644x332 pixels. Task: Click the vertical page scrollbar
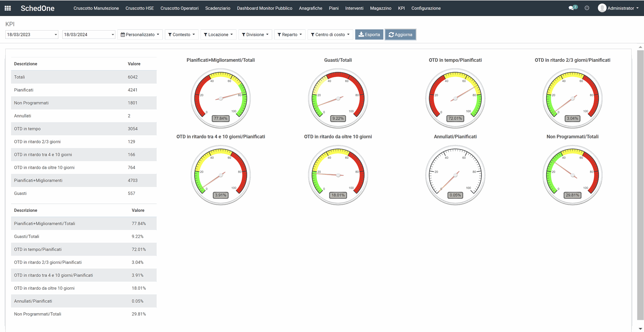point(640,185)
